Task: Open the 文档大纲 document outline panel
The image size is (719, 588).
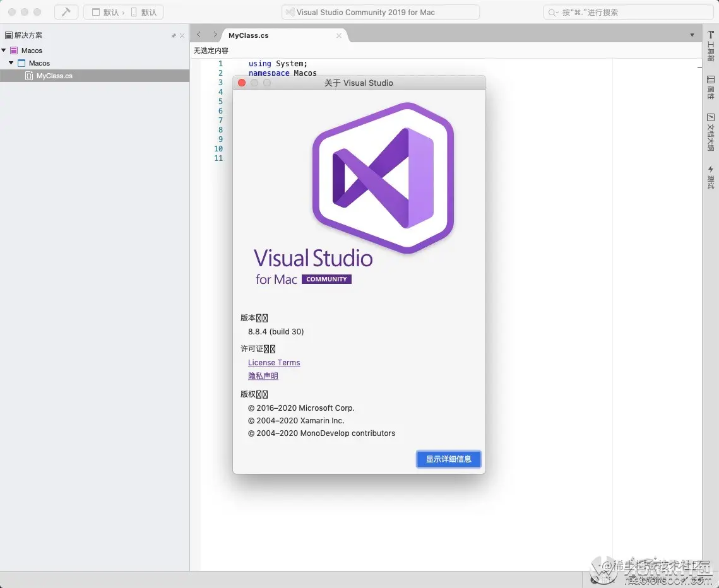Action: tap(711, 132)
